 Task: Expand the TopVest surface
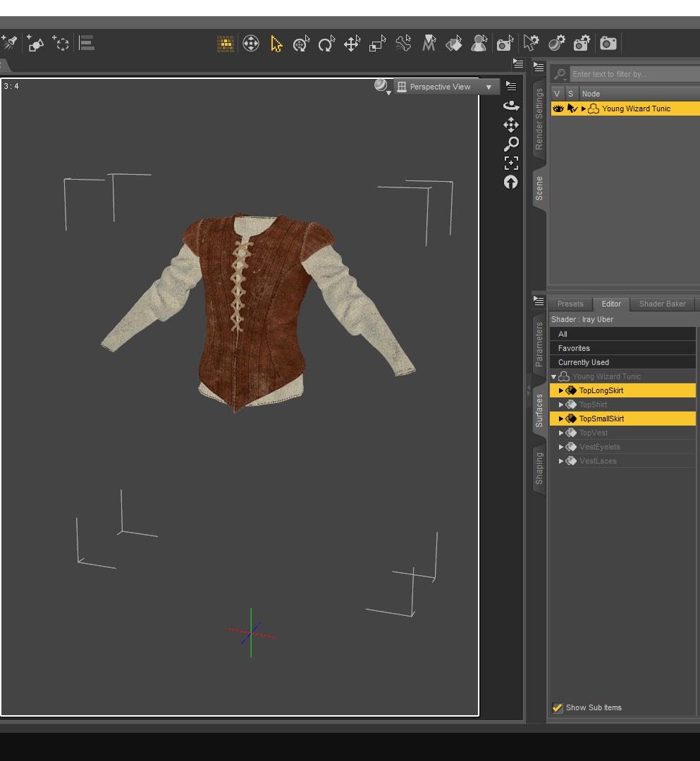(560, 433)
